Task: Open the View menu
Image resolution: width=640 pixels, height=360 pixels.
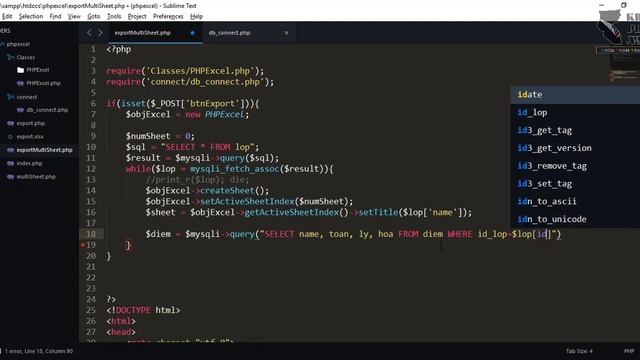Action: (x=74, y=16)
